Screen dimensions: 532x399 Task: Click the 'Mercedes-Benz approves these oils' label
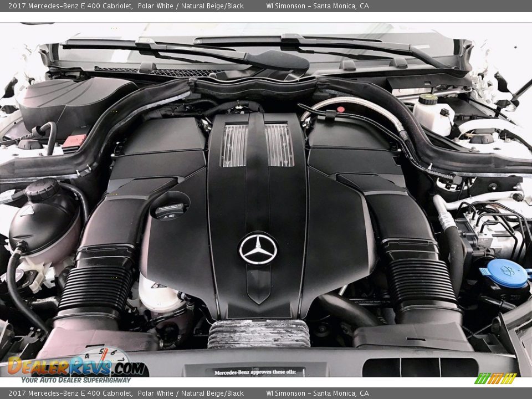pyautogui.click(x=255, y=372)
